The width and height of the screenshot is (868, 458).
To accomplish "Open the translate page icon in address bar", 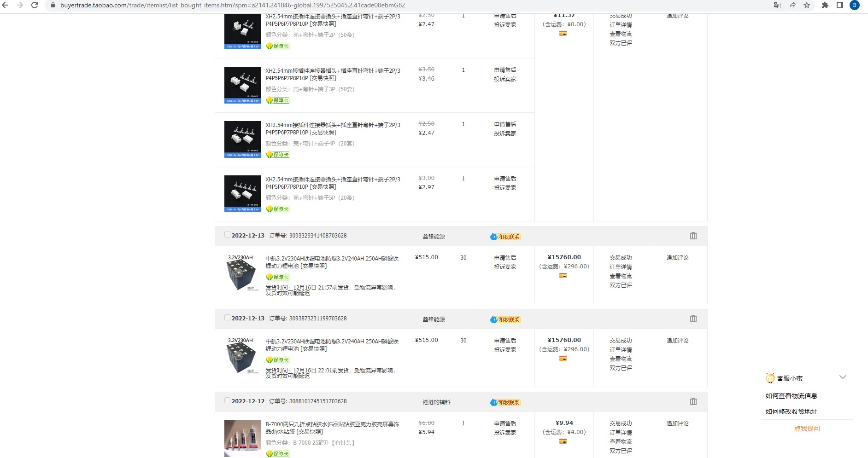I will pyautogui.click(x=777, y=5).
